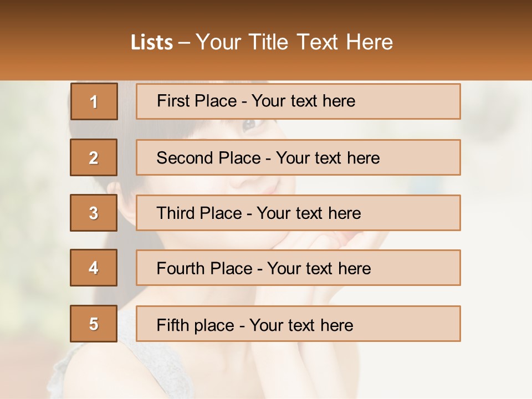Click the words Your text here in First Place
Viewport: 532px width, 399px height.
(303, 101)
